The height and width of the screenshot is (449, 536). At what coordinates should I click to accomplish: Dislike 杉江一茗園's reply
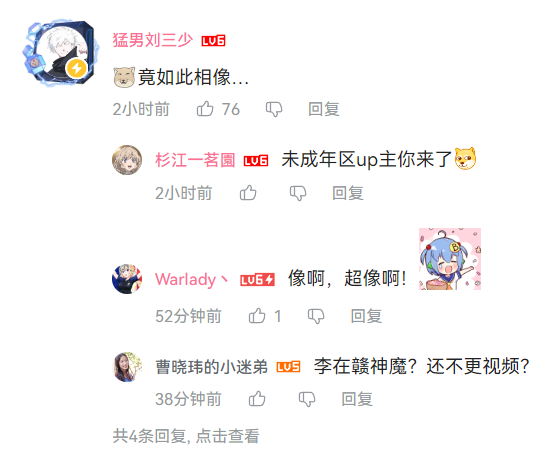pyautogui.click(x=298, y=193)
